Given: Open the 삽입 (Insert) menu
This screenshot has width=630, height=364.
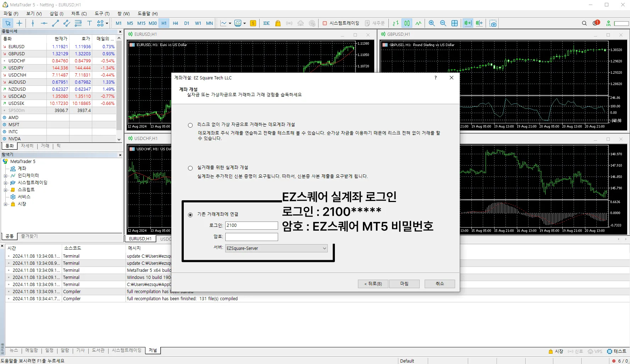Looking at the screenshot, I should (56, 13).
